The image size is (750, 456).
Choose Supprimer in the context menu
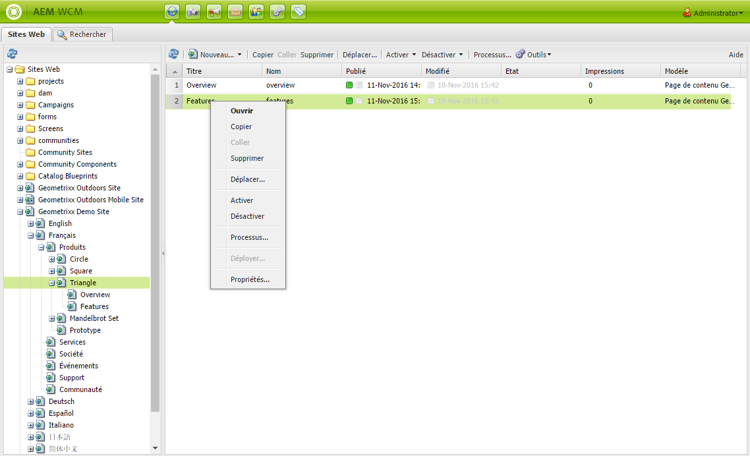248,158
